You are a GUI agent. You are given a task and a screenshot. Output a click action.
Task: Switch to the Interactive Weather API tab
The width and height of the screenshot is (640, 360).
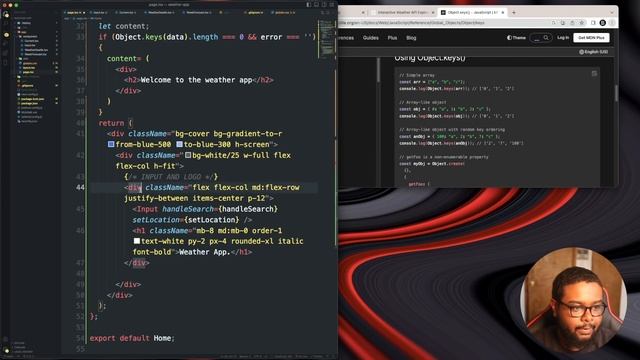pos(402,12)
